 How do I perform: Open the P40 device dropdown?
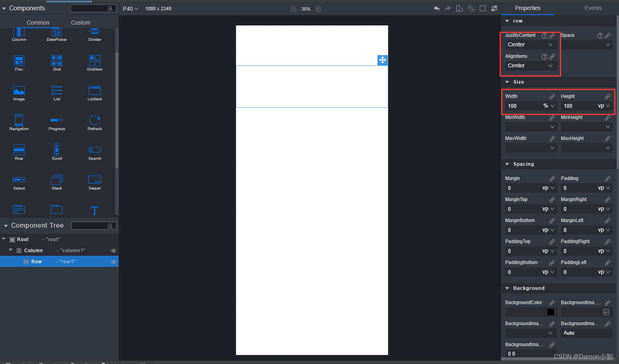(x=130, y=9)
